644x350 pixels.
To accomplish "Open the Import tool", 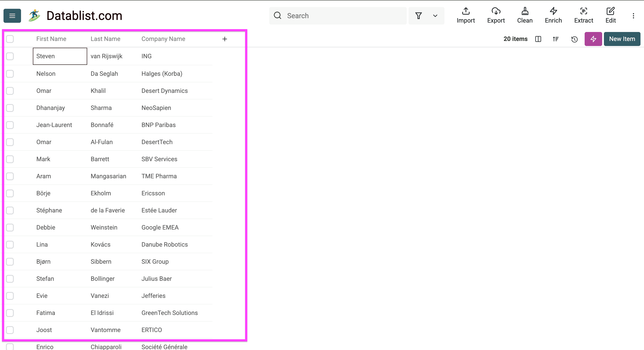I will [465, 16].
